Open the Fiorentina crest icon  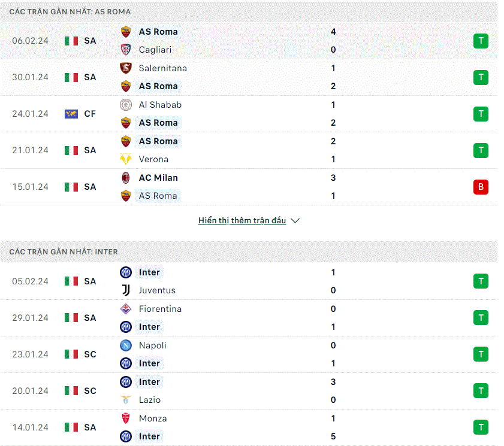(x=126, y=309)
